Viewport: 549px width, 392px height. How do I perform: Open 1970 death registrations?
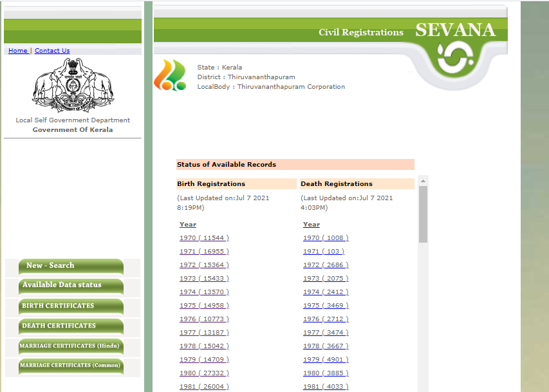[326, 238]
